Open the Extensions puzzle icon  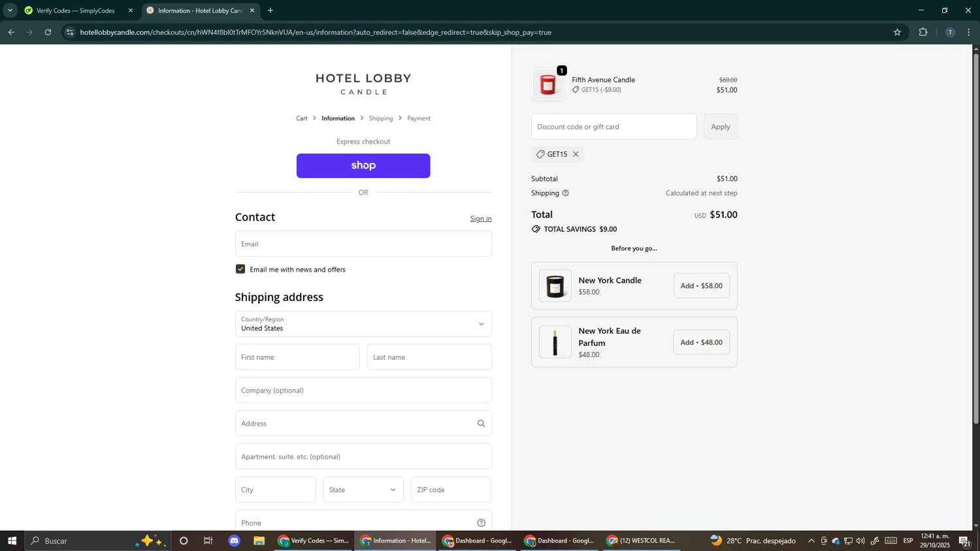click(x=923, y=32)
